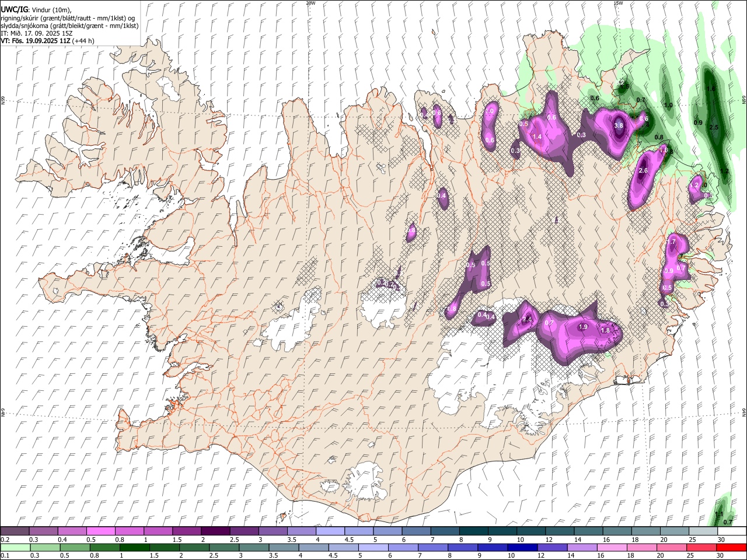The image size is (747, 560).
Task: Click the 14 label in rain legend row
Action: (x=571, y=556)
